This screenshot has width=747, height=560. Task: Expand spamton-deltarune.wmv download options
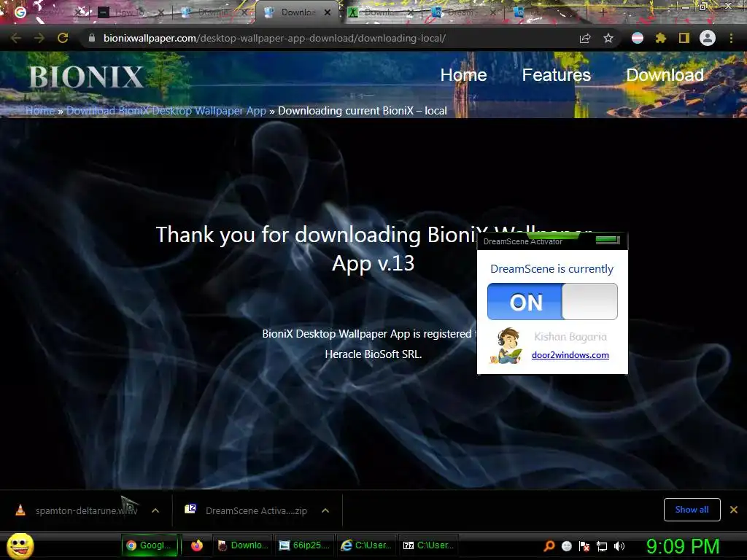coord(155,510)
